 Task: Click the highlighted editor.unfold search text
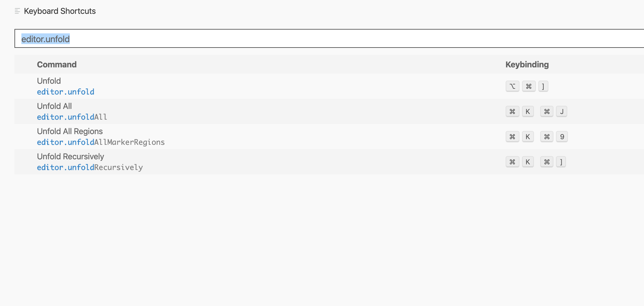tap(45, 39)
